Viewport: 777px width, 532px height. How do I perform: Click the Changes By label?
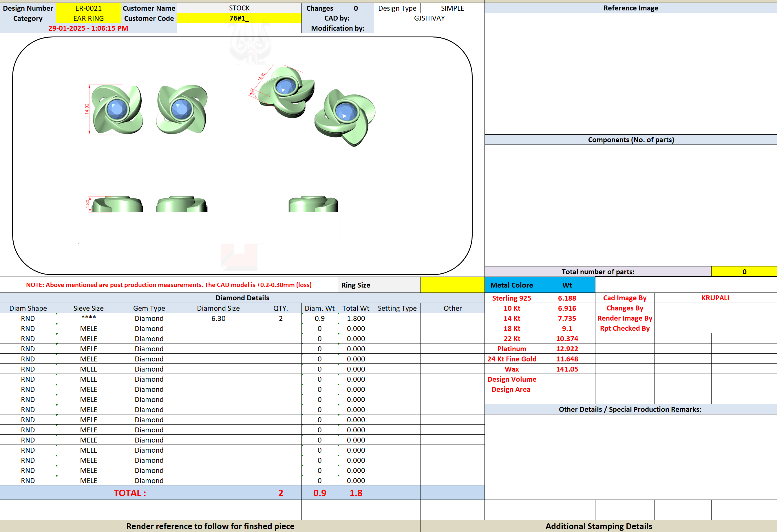(625, 308)
